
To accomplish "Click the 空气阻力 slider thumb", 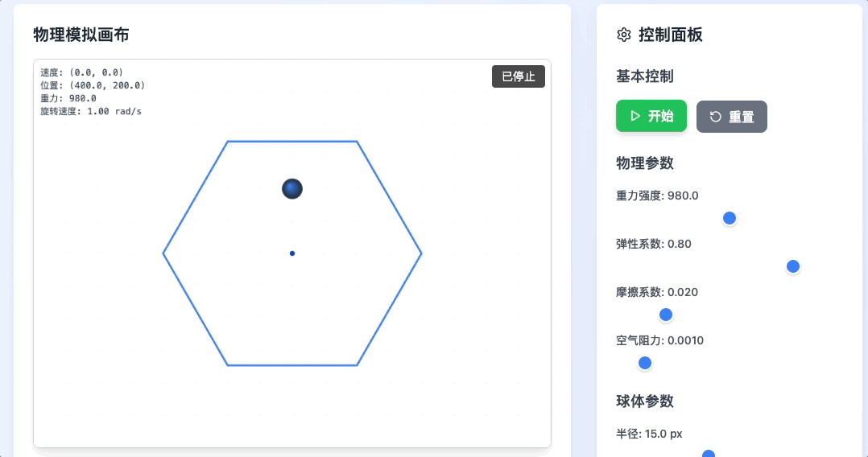I will 645,363.
